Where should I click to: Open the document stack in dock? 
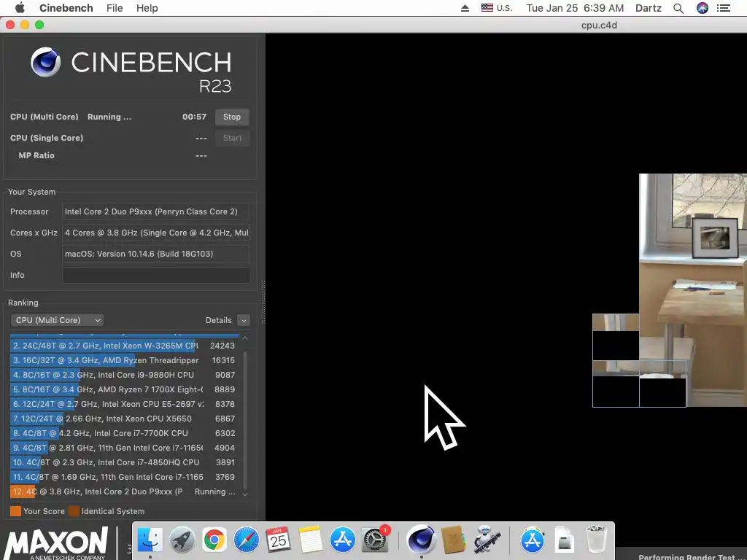[564, 540]
